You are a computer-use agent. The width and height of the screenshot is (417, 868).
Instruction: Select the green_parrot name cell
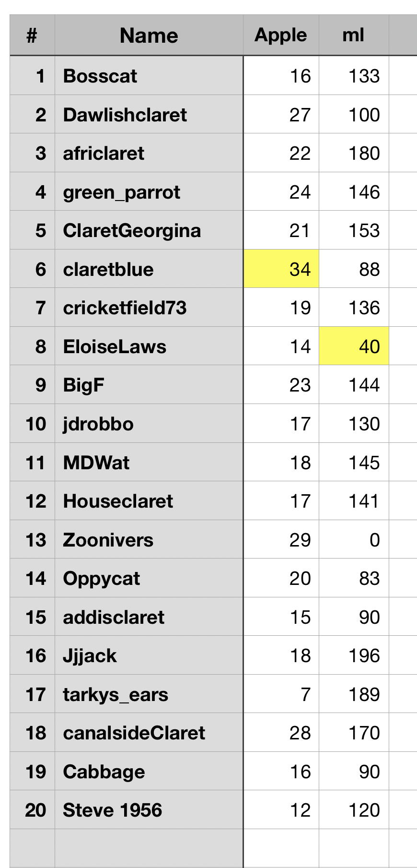click(x=149, y=192)
